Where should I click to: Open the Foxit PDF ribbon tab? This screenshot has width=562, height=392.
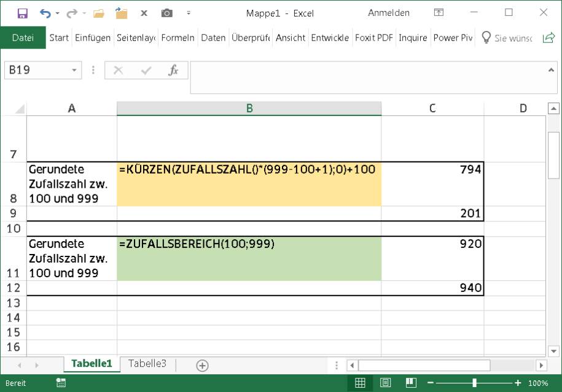click(374, 37)
